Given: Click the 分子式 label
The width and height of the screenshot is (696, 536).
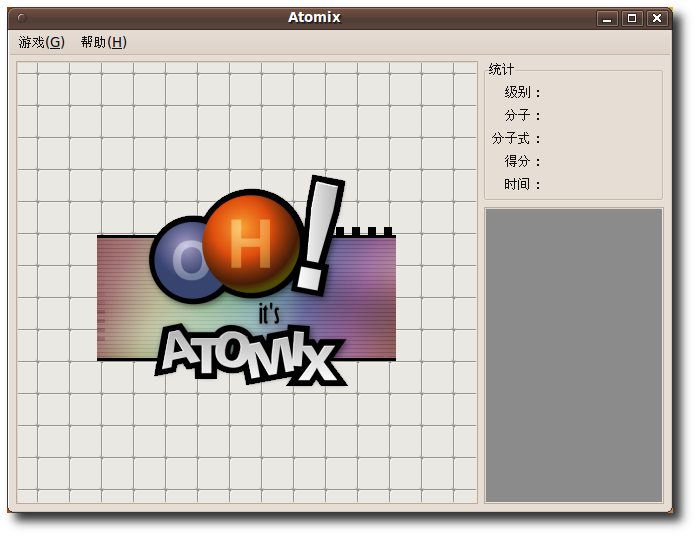Looking at the screenshot, I should click(516, 139).
